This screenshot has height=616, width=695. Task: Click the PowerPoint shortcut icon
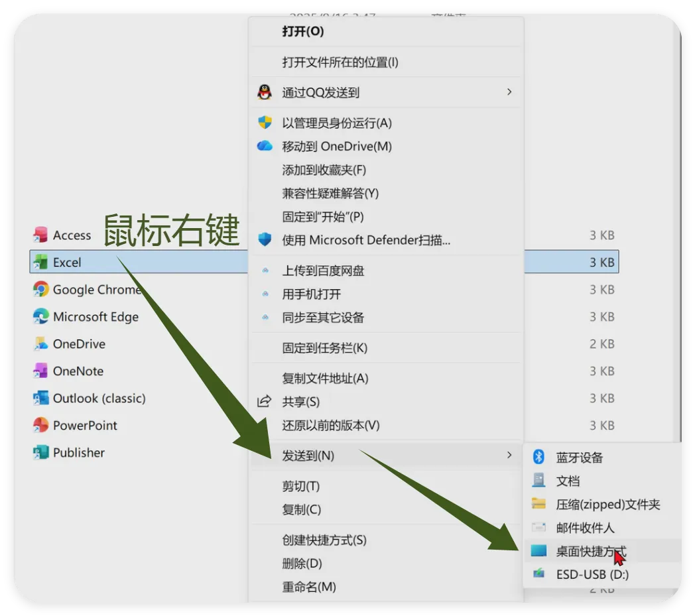40,425
